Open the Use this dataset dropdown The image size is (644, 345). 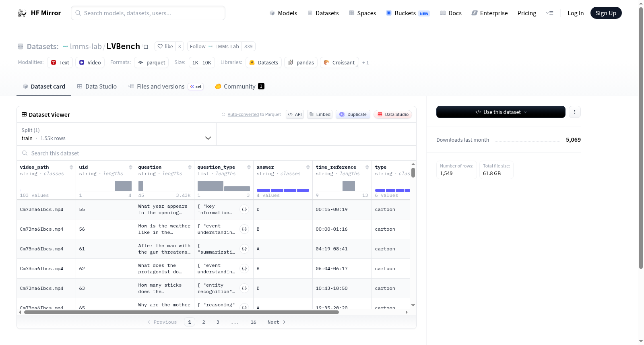[501, 112]
